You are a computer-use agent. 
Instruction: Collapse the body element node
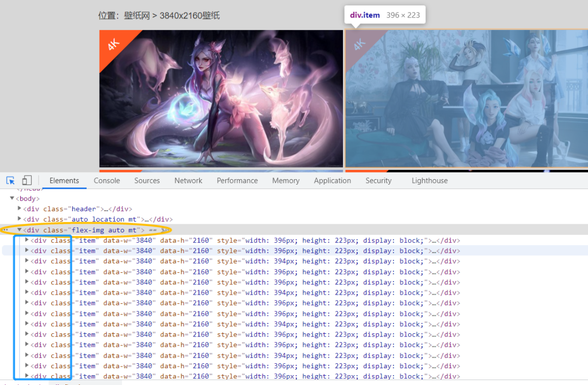12,198
